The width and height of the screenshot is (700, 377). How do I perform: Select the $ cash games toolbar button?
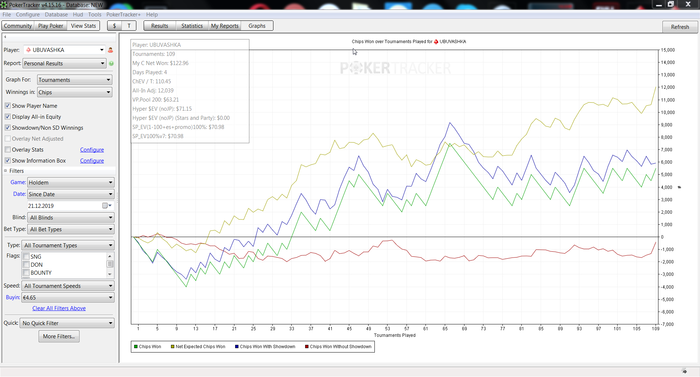pos(114,26)
